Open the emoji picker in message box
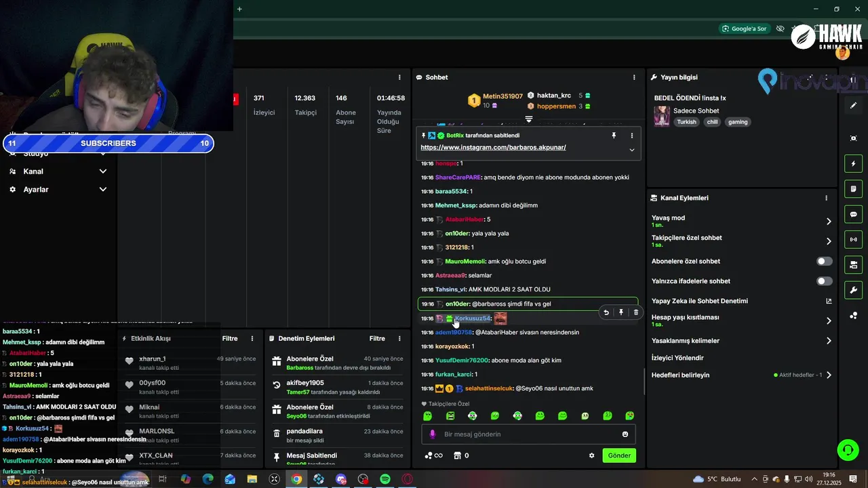 point(625,434)
